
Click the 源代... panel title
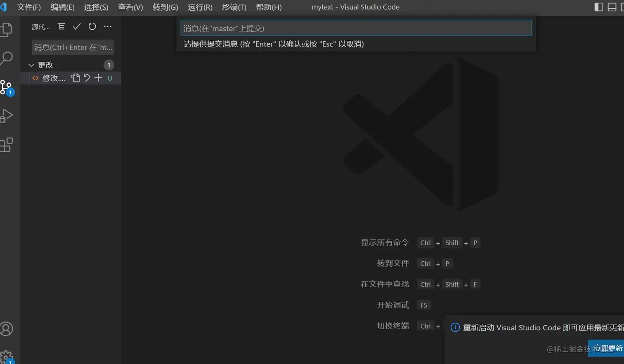(x=40, y=27)
